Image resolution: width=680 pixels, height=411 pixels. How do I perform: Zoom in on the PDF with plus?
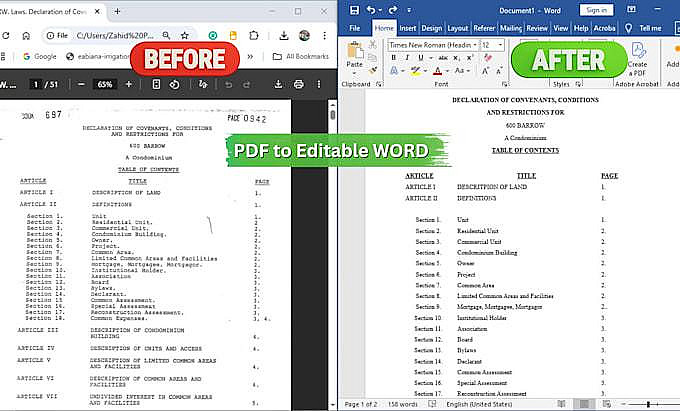click(x=128, y=84)
